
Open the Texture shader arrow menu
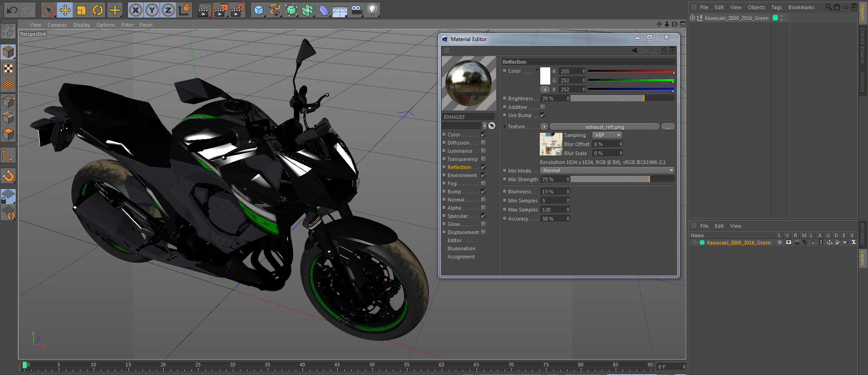tap(544, 127)
